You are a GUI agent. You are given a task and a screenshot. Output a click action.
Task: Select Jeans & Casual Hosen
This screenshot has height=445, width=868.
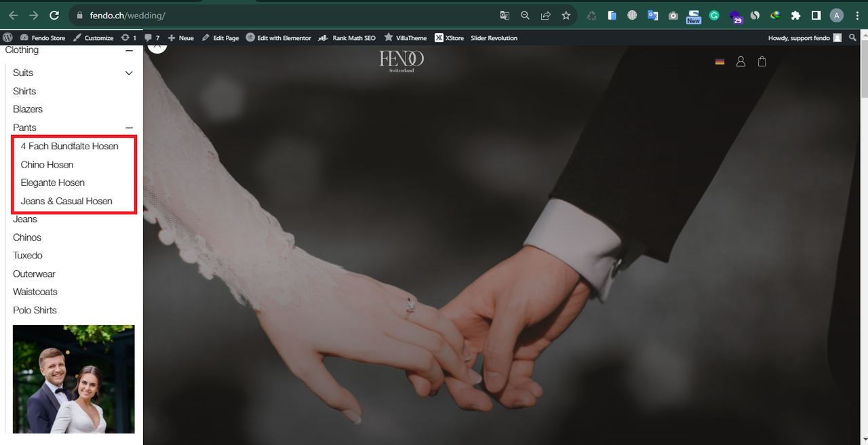66,201
